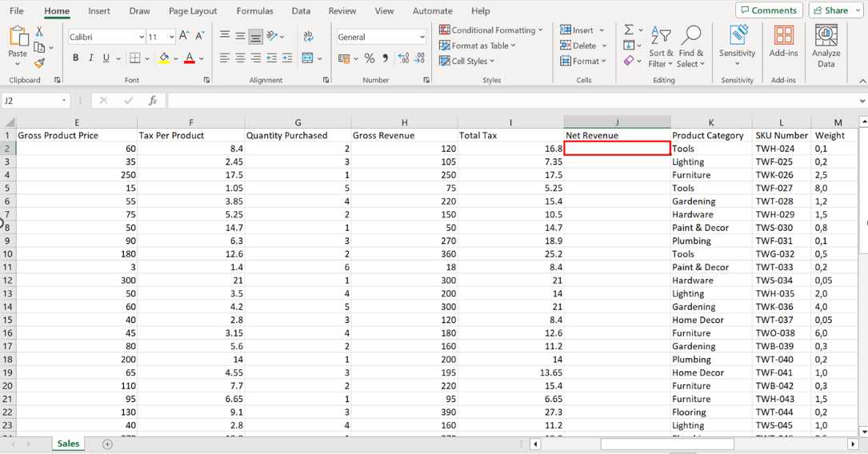Screen dimensions: 868x454
Task: Click the Cut scissors icon
Action: (39, 32)
